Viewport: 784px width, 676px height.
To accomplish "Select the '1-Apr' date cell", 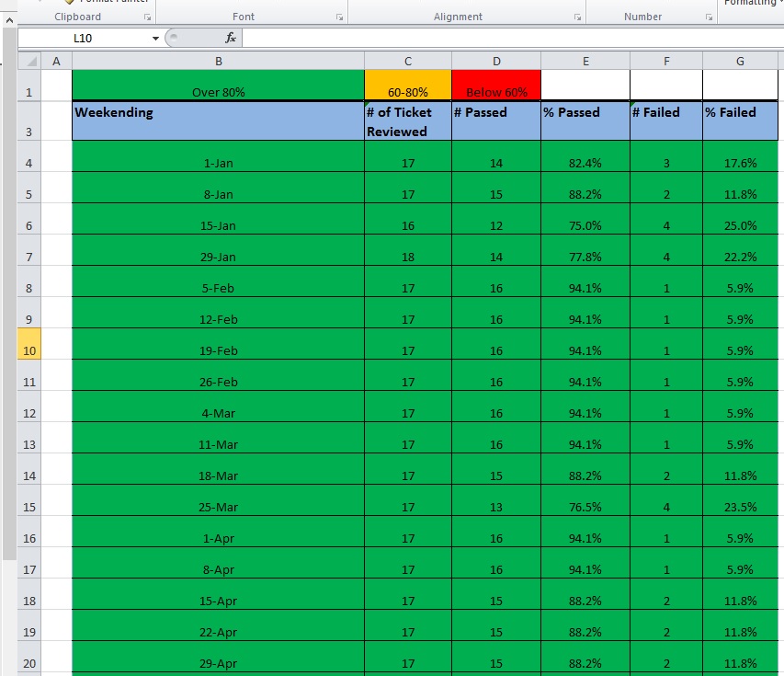I will (x=219, y=532).
